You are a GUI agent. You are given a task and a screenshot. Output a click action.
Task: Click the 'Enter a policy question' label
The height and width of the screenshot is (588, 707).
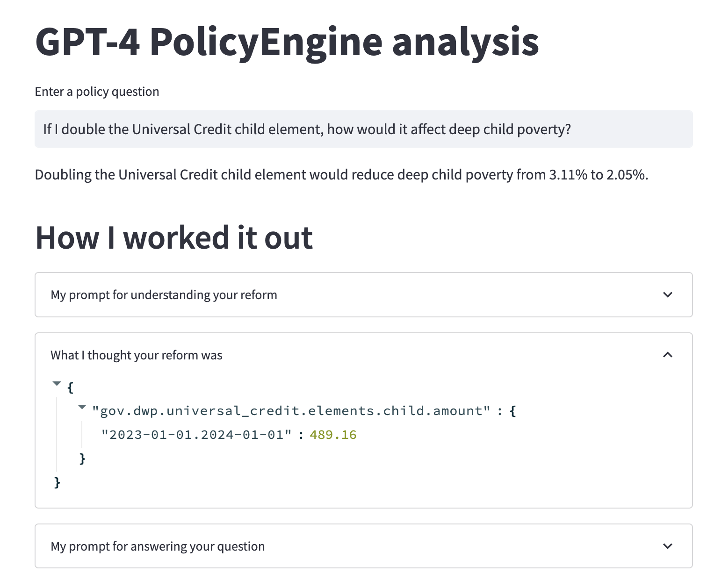coord(97,92)
